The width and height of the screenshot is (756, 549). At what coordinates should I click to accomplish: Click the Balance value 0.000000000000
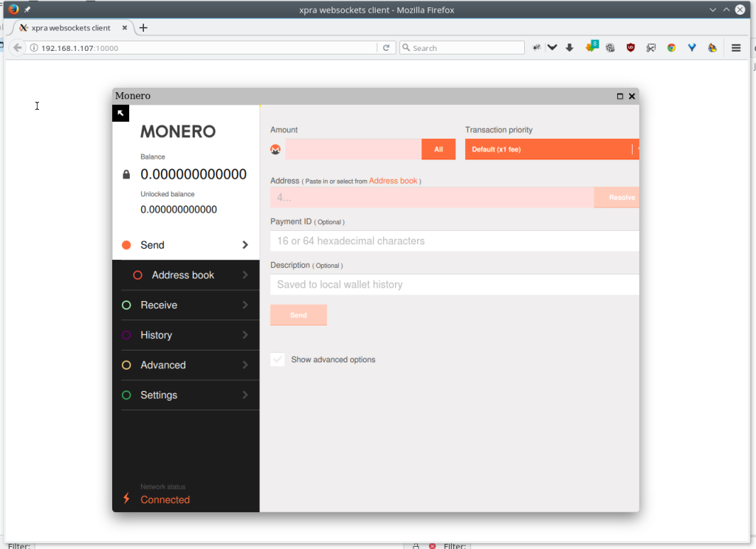pyautogui.click(x=193, y=174)
